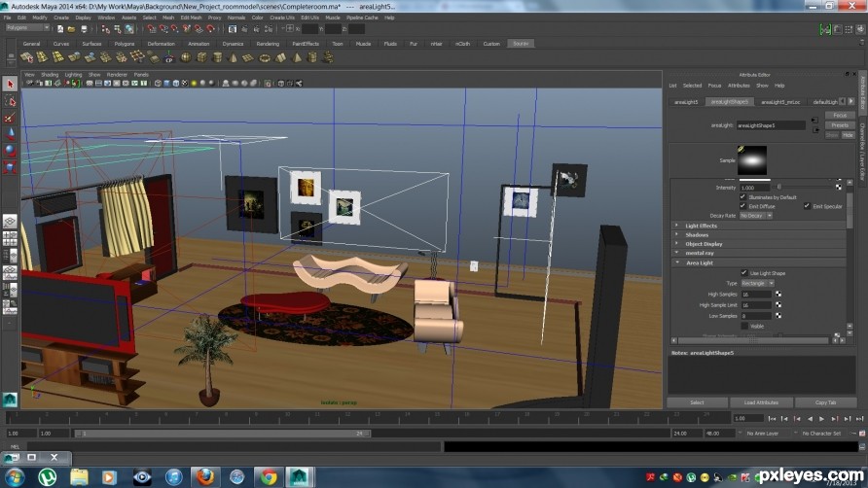Click the Copy Tab button
Screen dimensions: 868x488
coord(825,402)
